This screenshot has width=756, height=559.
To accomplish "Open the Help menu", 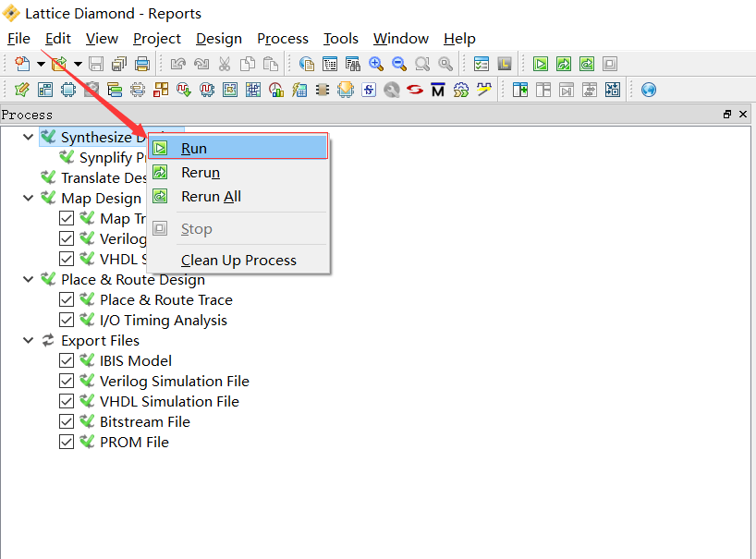I will click(459, 39).
